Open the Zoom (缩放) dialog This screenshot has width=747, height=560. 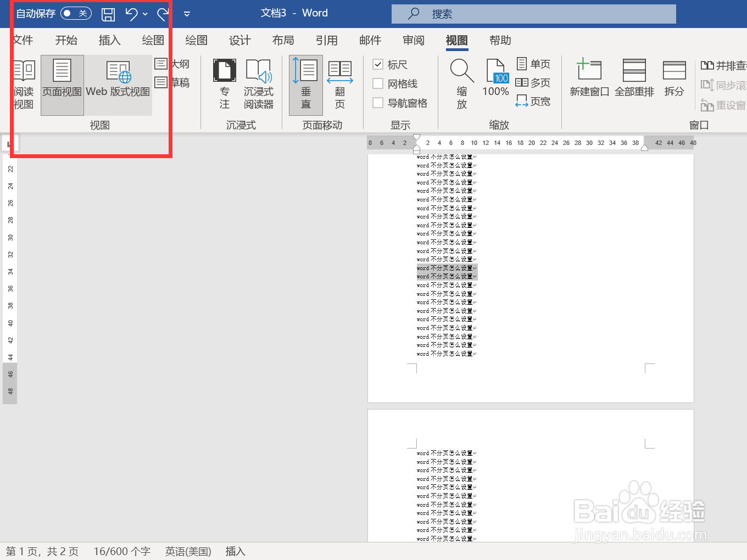pos(462,85)
